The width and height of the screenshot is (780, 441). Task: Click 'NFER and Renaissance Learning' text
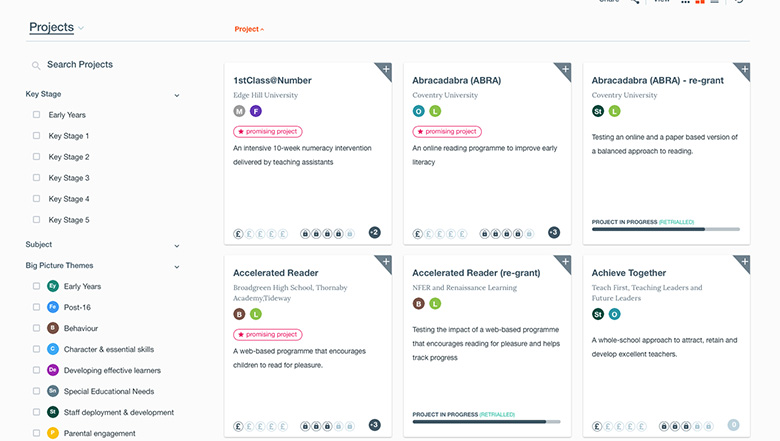[465, 287]
